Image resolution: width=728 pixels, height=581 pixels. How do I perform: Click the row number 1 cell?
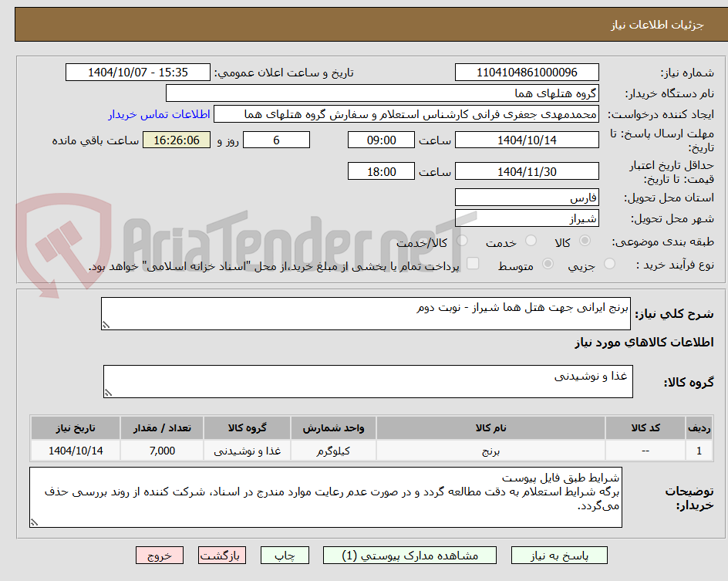point(699,451)
